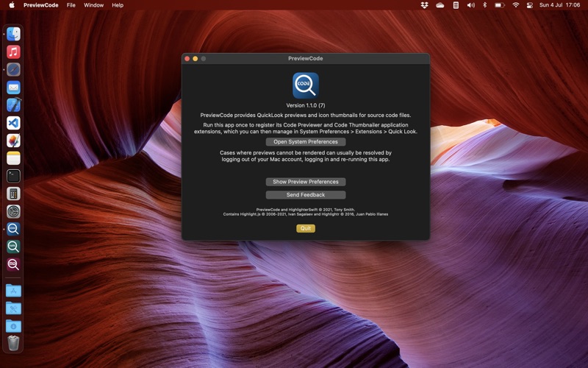
Task: Launch Pixelmator Pro from the dock
Action: point(13,141)
